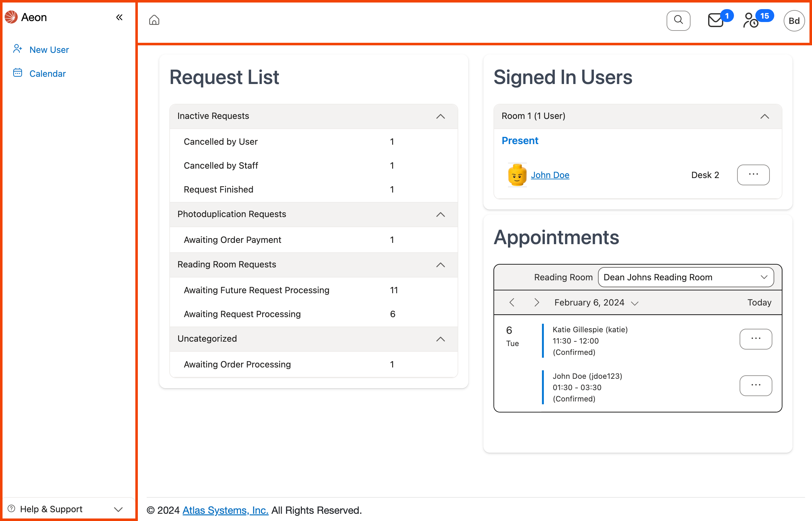Click the Bd user avatar
Screen dimensions: 812x521
point(794,20)
